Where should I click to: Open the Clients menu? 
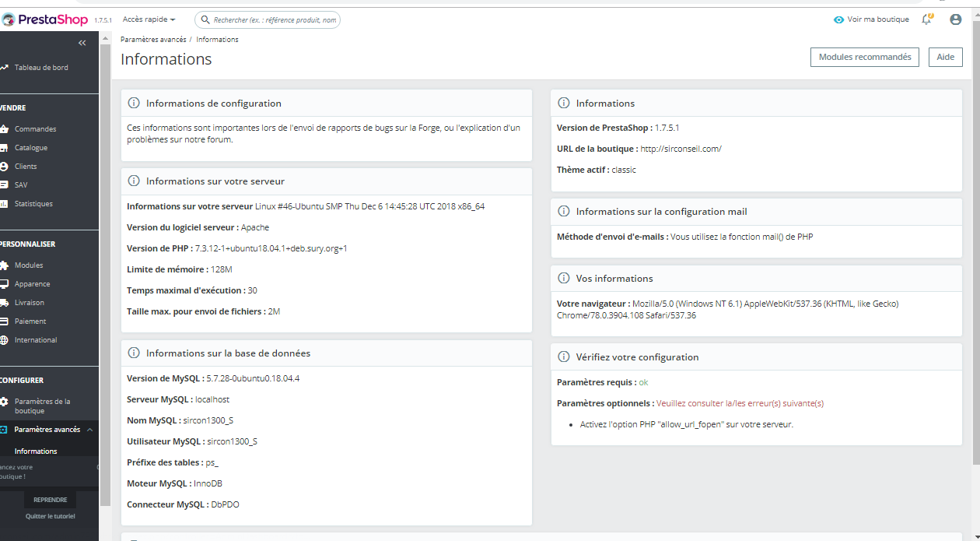pos(26,167)
